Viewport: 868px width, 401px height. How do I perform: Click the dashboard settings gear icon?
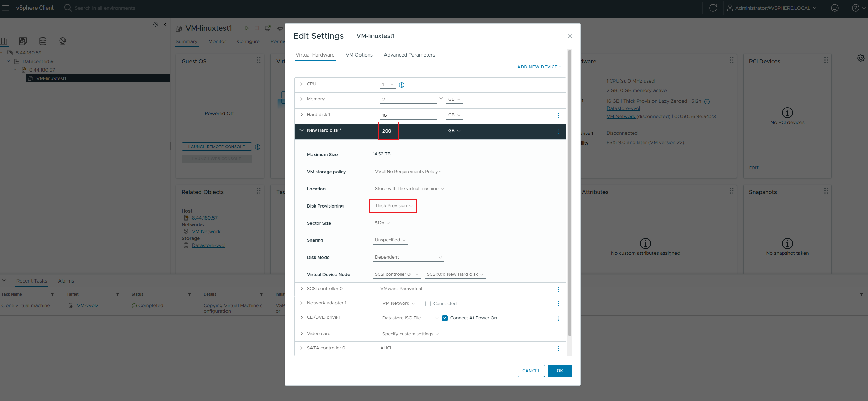[860, 58]
